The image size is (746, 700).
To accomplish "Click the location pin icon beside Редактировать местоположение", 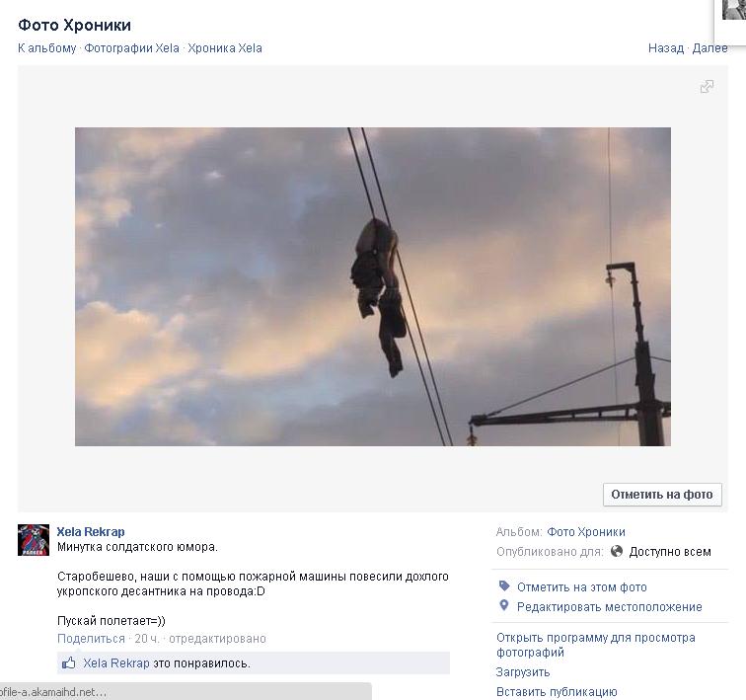I will (504, 606).
